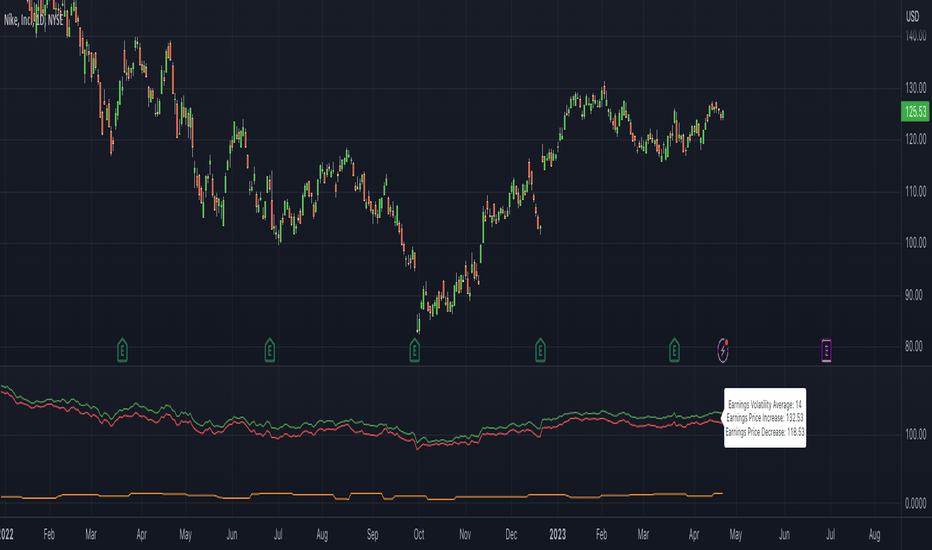Open the earnings marker from late June 2022
Image resolution: width=932 pixels, height=550 pixels.
269,350
